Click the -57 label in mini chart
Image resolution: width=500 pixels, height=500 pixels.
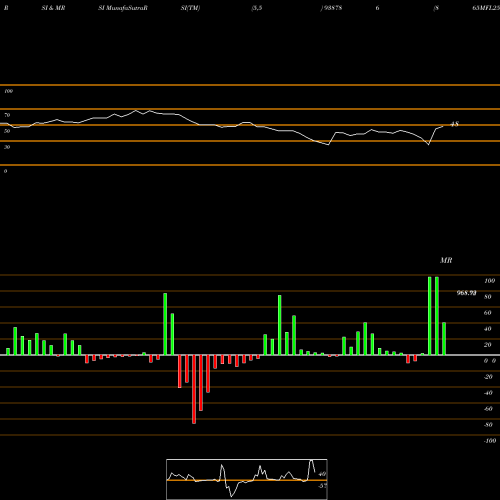[322, 486]
